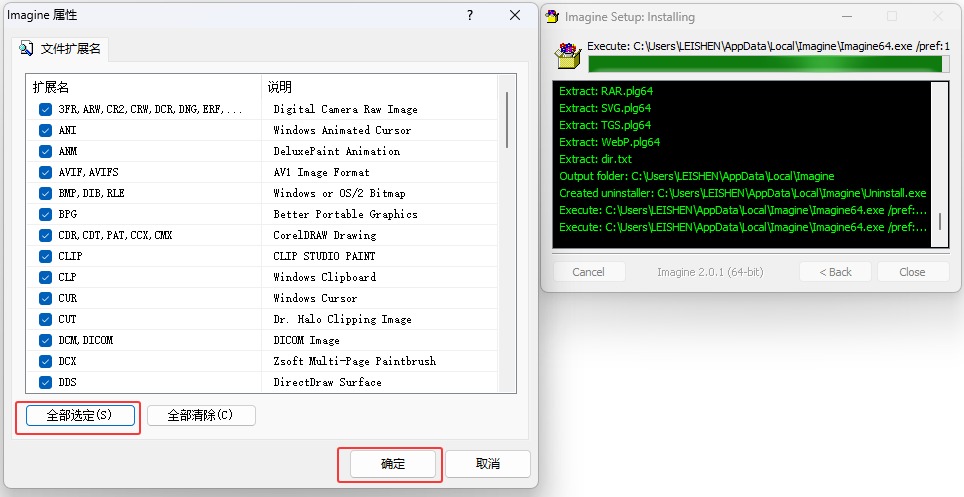Toggle the CLIP STUDIO PAINT checkbox
Screen dimensions: 964x497
pyautogui.click(x=45, y=256)
